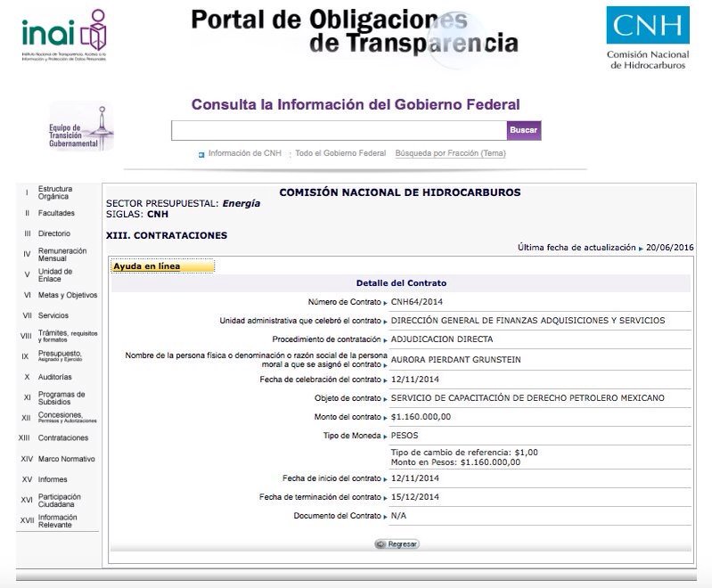Select the Todo el Gobierno Federal option
712x588 pixels.
coord(340,153)
